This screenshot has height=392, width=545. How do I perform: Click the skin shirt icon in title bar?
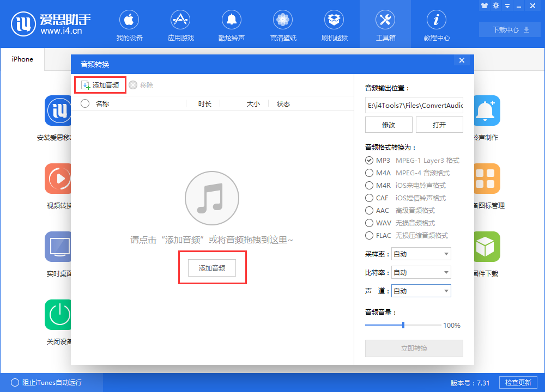pos(484,5)
